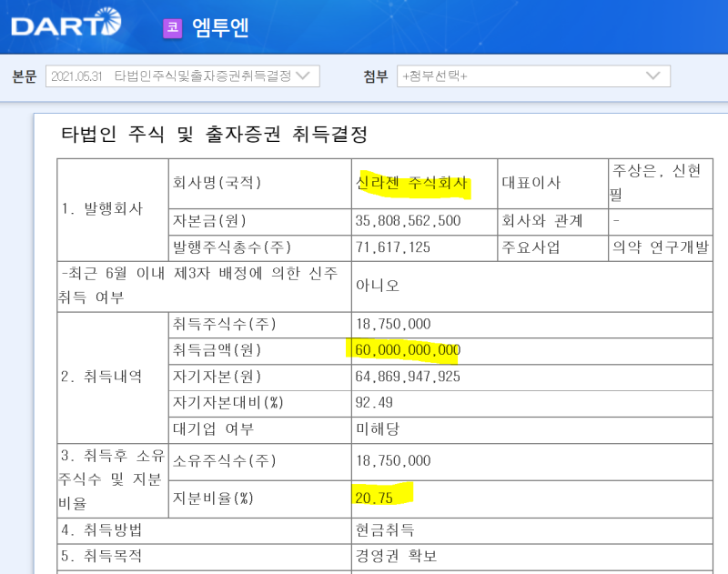Screen dimensions: 728x574
Task: Open the 본문 document dropdown
Action: [x=183, y=76]
